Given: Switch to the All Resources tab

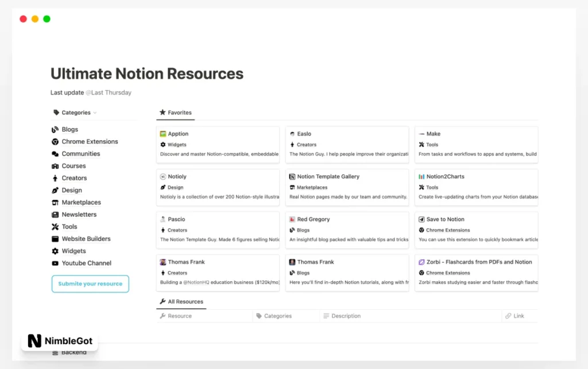Looking at the screenshot, I should pyautogui.click(x=181, y=302).
